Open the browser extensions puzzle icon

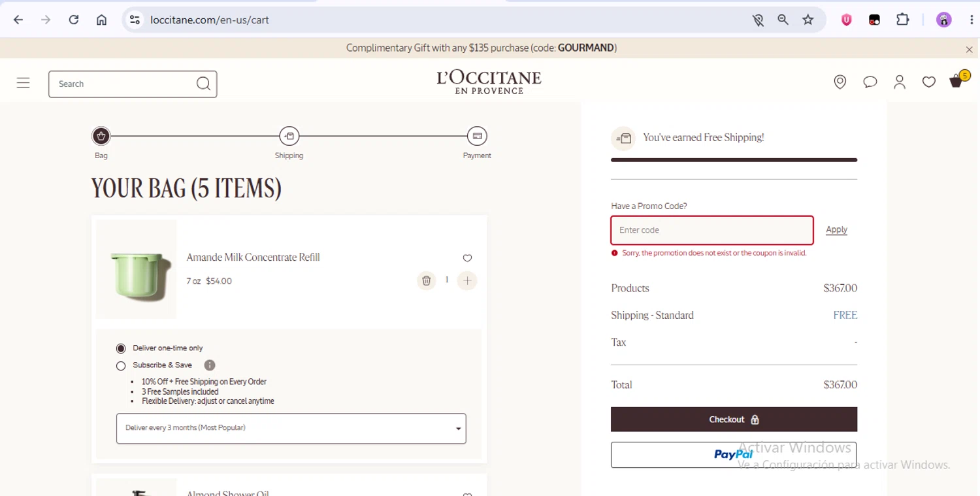(x=902, y=20)
